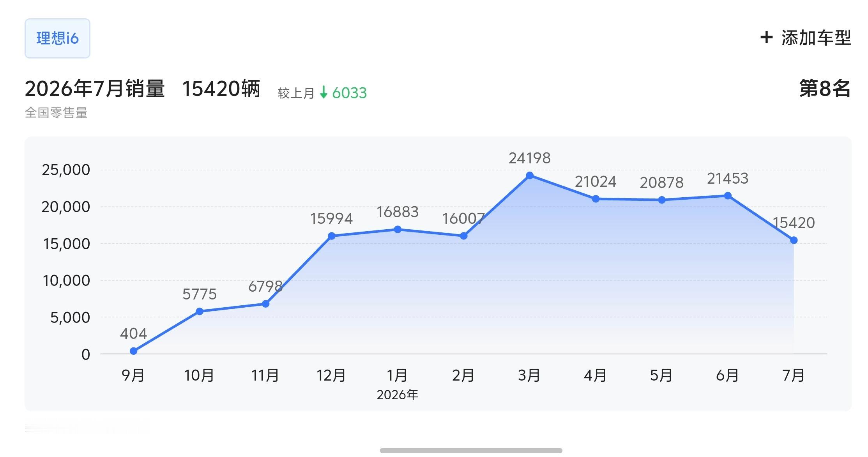Click the 6798 value label on the chart
This screenshot has width=868, height=457.
point(265,287)
